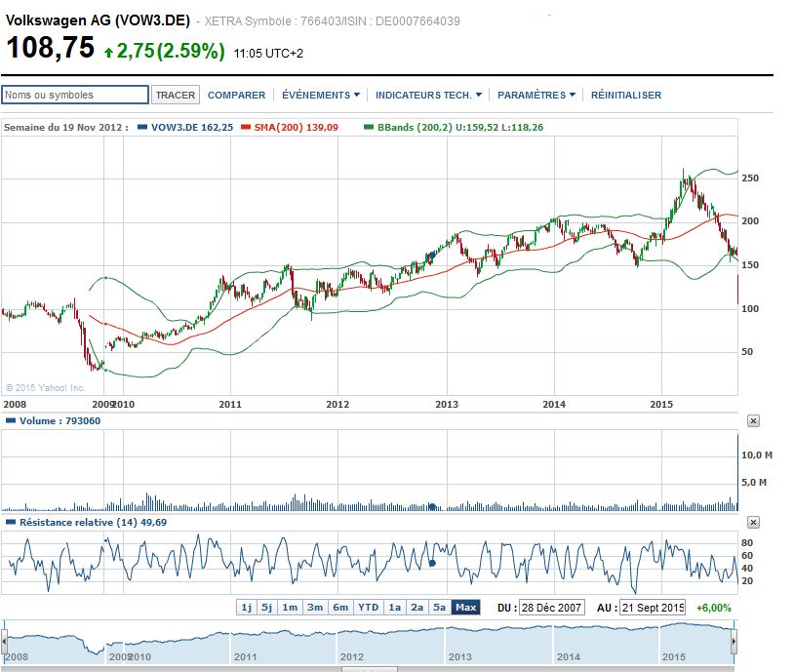The height and width of the screenshot is (672, 794).
Task: Select the 5j time range
Action: [x=267, y=608]
